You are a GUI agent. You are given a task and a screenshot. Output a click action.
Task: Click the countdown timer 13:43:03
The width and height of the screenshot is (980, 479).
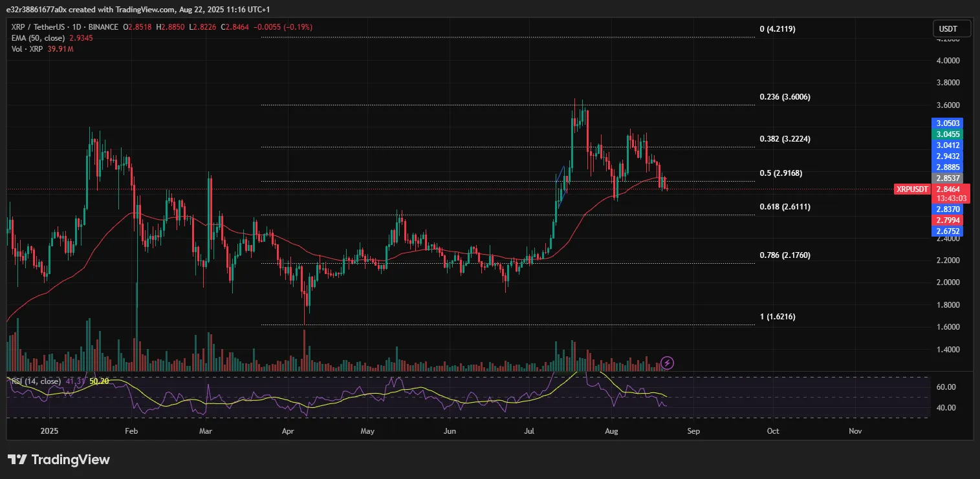952,198
